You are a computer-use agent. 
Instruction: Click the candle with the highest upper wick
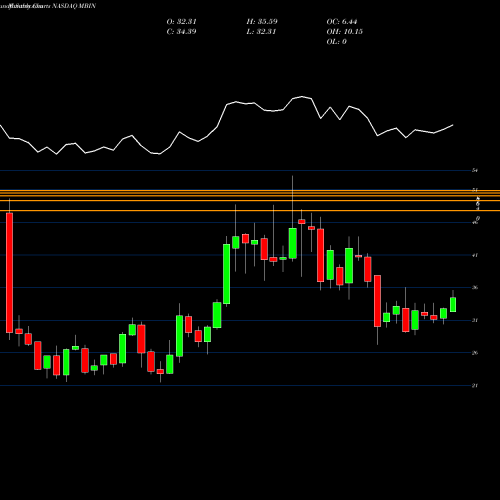(x=293, y=243)
